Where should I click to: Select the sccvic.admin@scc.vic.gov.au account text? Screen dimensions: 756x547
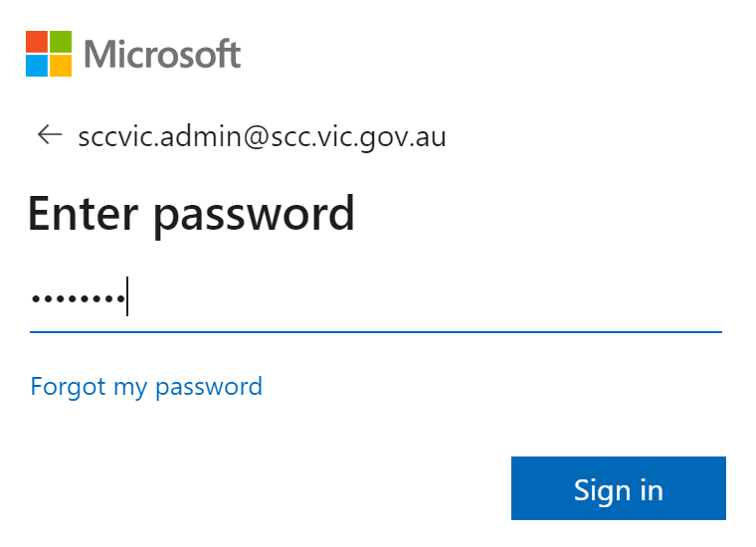click(262, 136)
